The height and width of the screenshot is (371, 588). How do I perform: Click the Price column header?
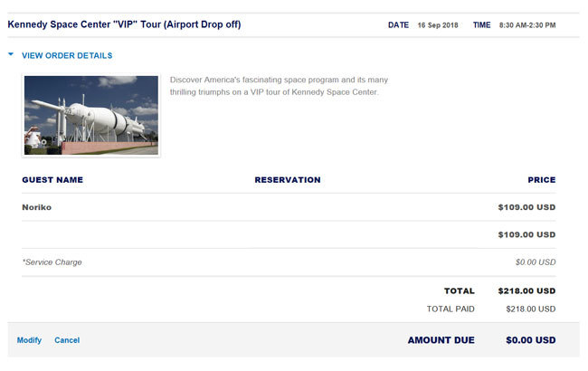click(542, 180)
